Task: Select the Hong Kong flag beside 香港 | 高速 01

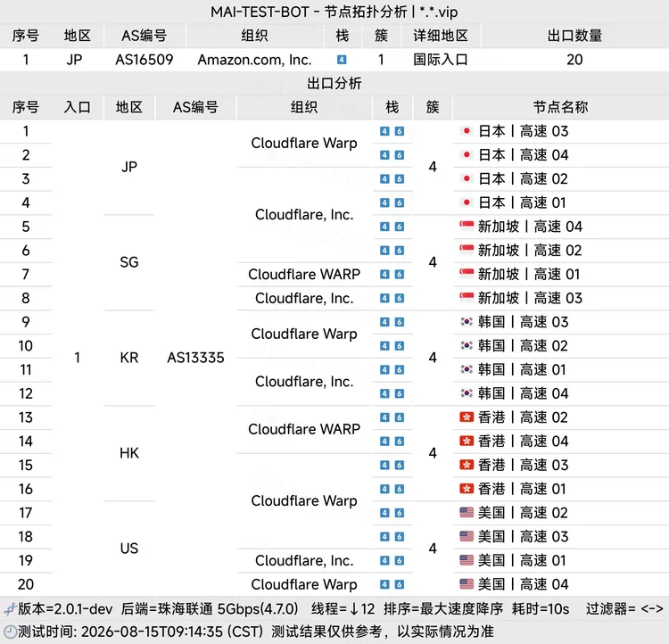Action: tap(467, 489)
